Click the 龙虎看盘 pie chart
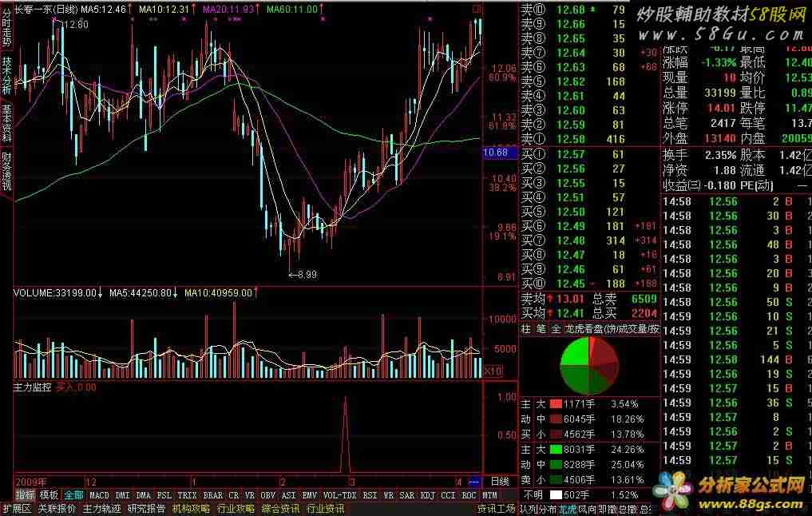This screenshot has width=812, height=516. pos(589,365)
